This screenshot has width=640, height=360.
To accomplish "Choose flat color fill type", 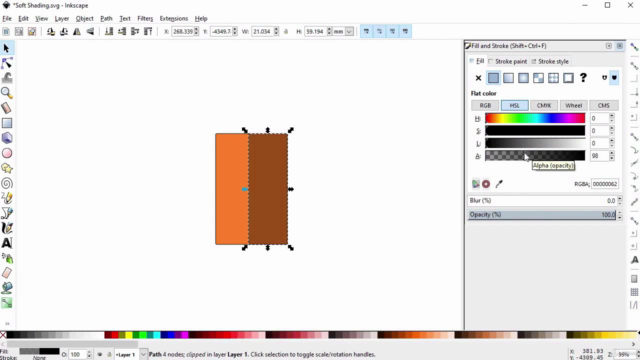I will point(493,78).
